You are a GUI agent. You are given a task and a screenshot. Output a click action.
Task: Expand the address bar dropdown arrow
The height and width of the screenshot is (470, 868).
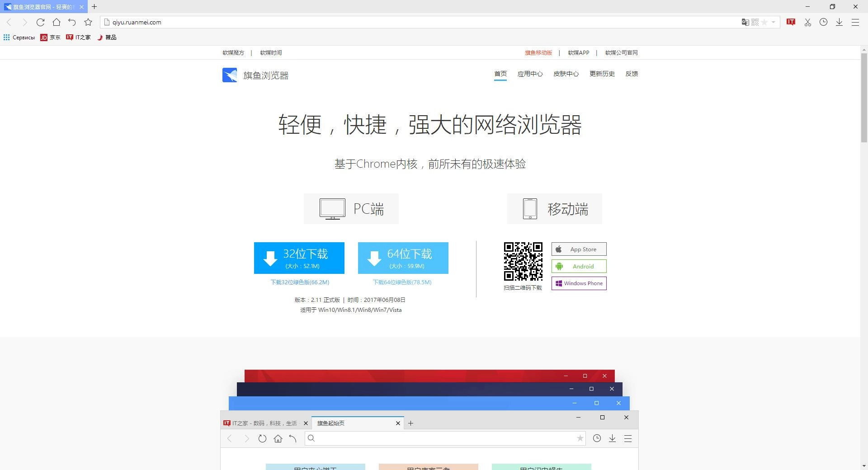(x=774, y=22)
